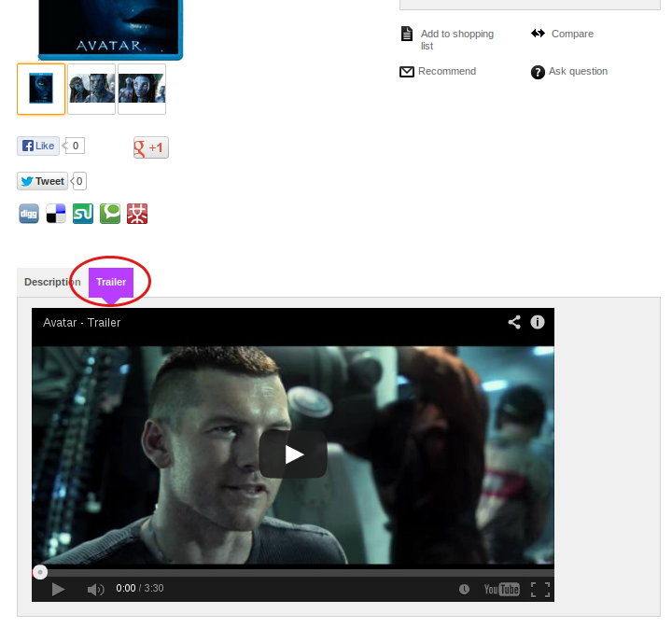
Task: Select the Blu-ray cover thumbnail
Action: [x=41, y=89]
